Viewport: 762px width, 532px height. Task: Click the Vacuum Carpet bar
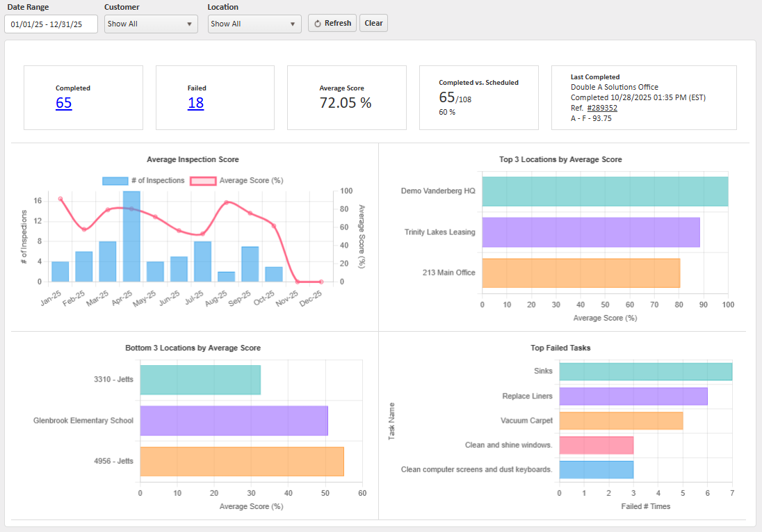[621, 421]
